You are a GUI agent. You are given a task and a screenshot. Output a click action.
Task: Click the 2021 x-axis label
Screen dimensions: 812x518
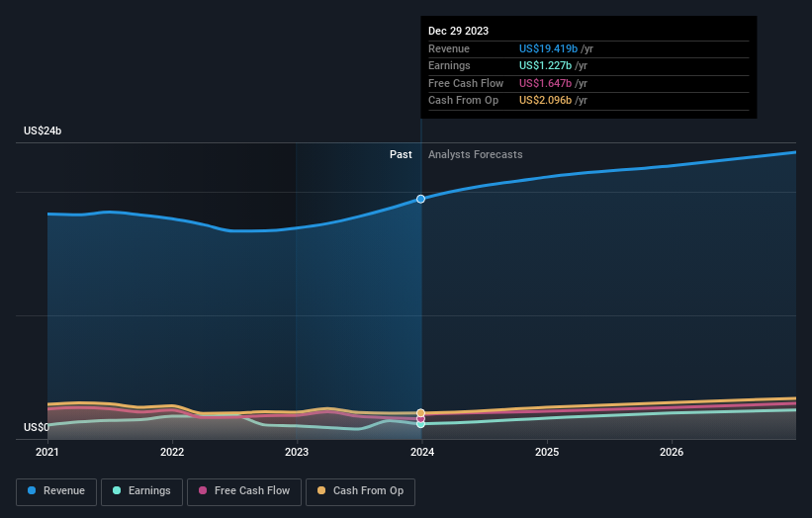(47, 453)
